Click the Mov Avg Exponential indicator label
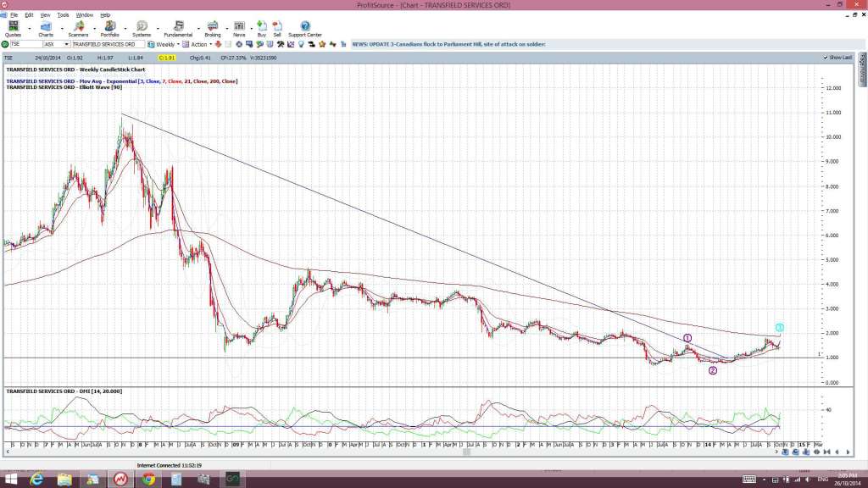The height and width of the screenshot is (488, 868). click(x=122, y=81)
